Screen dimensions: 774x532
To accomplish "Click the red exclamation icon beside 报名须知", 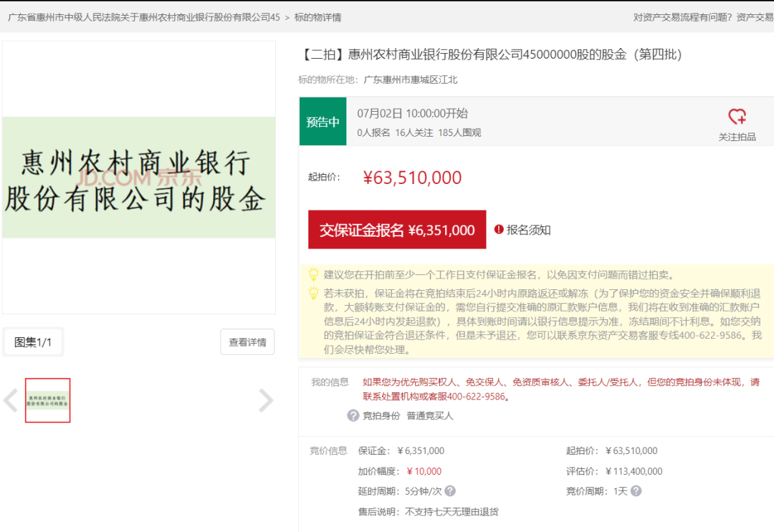I will pyautogui.click(x=499, y=229).
